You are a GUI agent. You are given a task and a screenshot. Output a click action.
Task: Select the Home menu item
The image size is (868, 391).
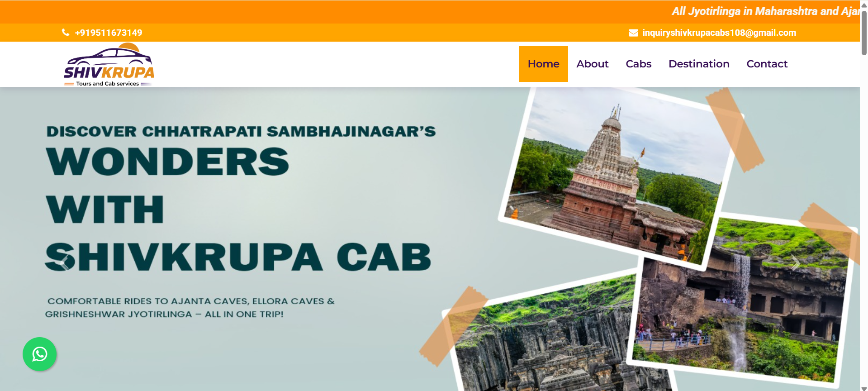tap(543, 64)
